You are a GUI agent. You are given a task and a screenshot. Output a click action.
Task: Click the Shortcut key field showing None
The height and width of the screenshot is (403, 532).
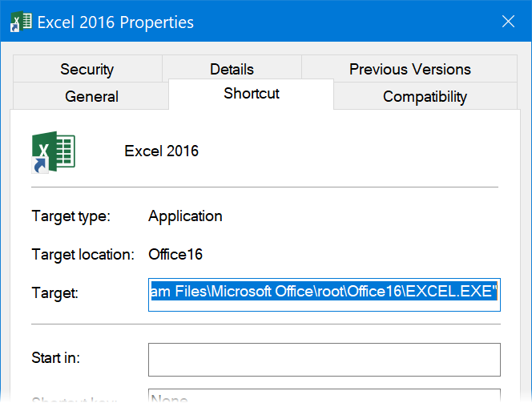[324, 396]
